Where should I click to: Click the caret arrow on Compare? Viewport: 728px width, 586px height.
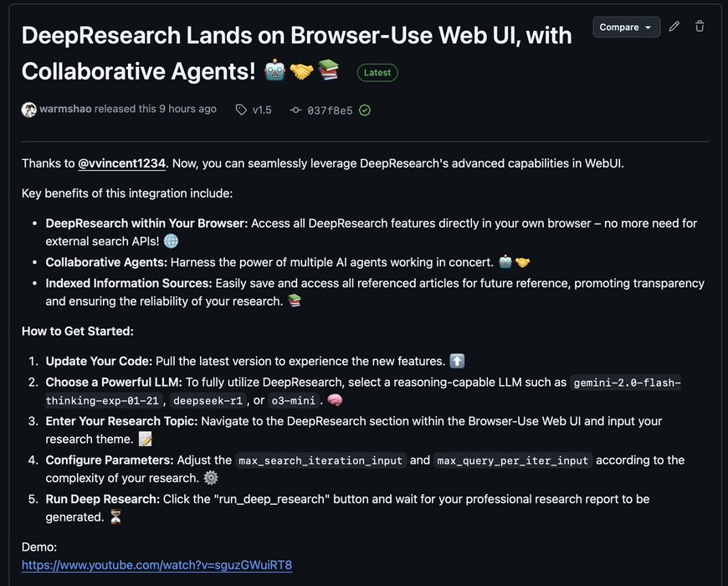(649, 28)
